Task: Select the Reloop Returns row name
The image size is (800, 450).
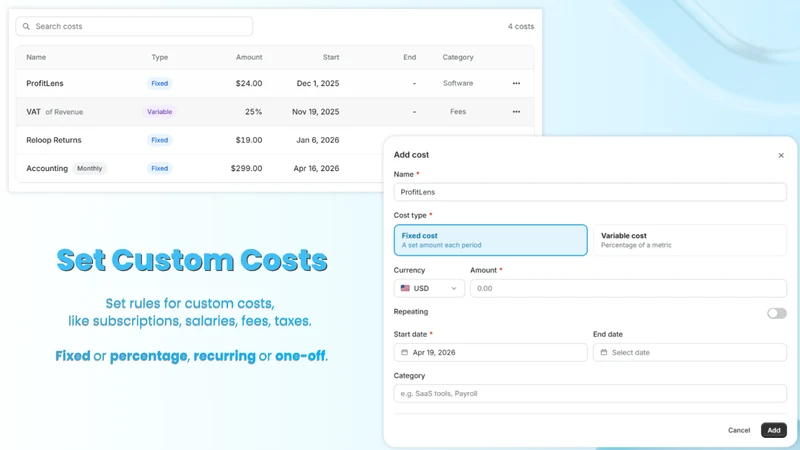Action: 54,140
